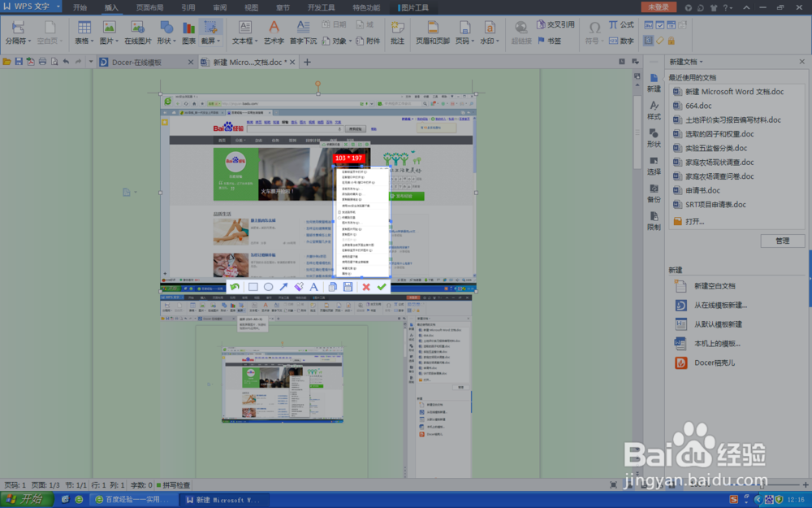812x508 pixels.
Task: Click 新建空白文档 link
Action: (x=714, y=285)
